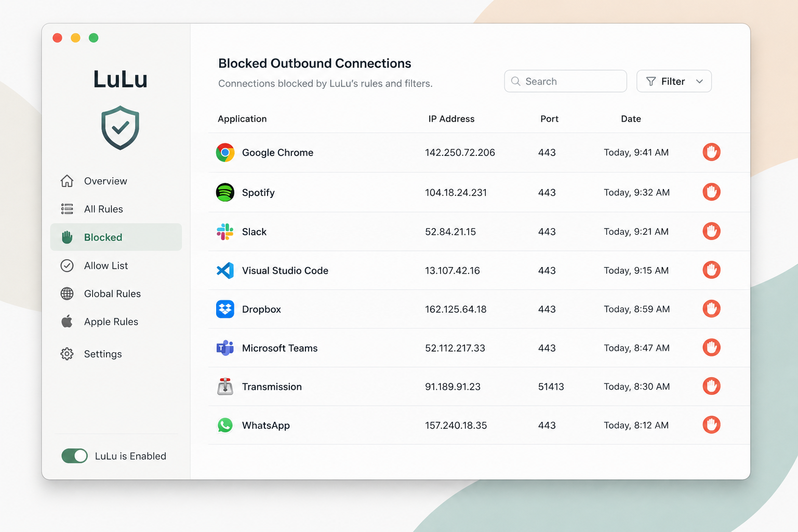Open the Filter dropdown
The height and width of the screenshot is (532, 798).
pyautogui.click(x=674, y=81)
